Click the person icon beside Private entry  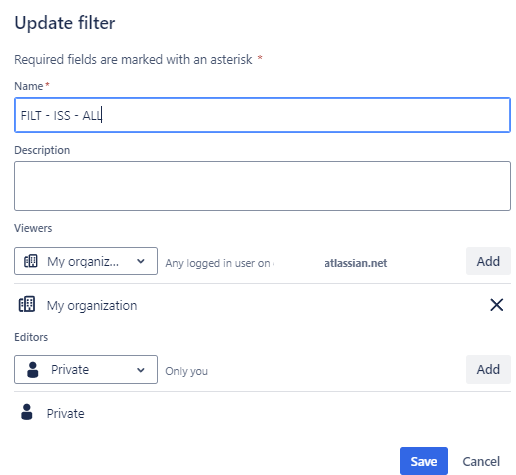click(27, 412)
